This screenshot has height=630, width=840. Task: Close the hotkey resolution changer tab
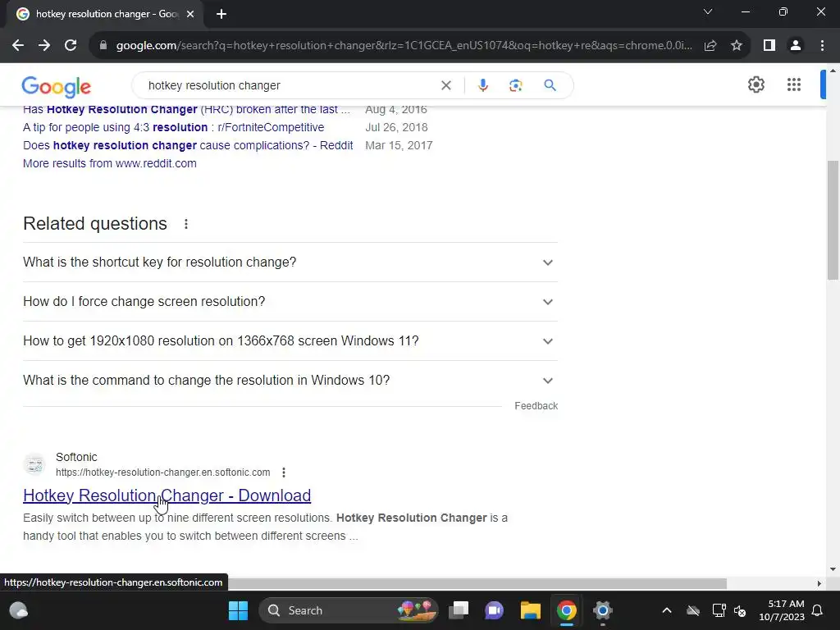190,14
